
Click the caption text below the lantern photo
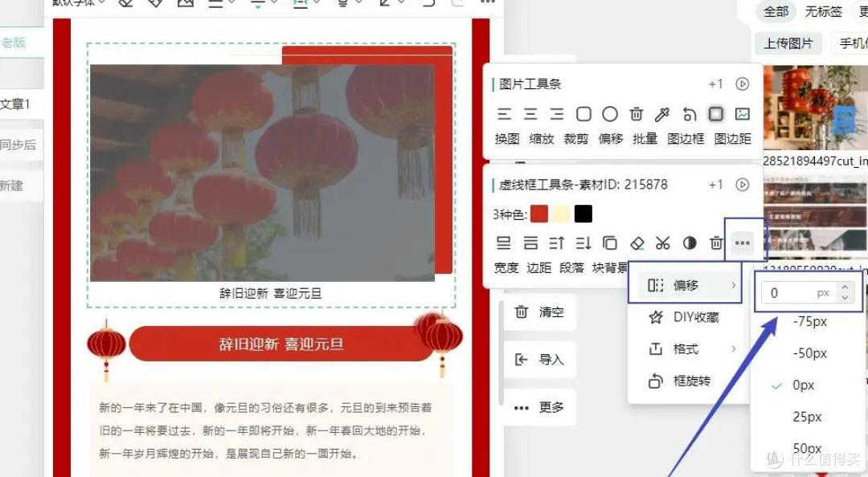pyautogui.click(x=270, y=293)
